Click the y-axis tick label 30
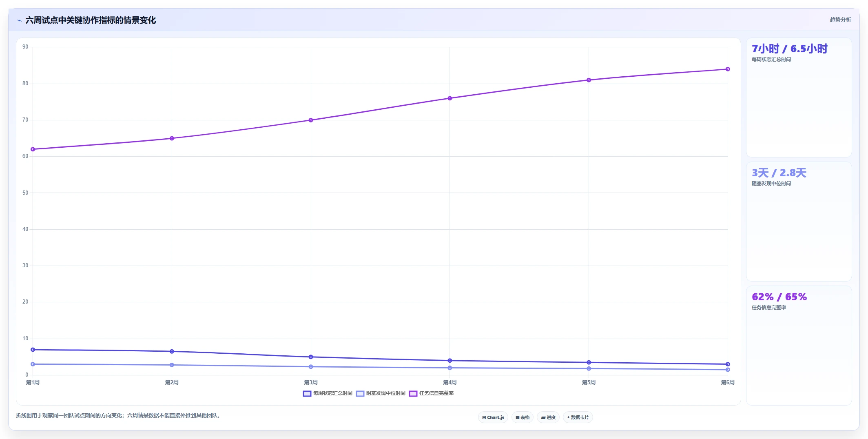The height and width of the screenshot is (439, 868). click(25, 266)
